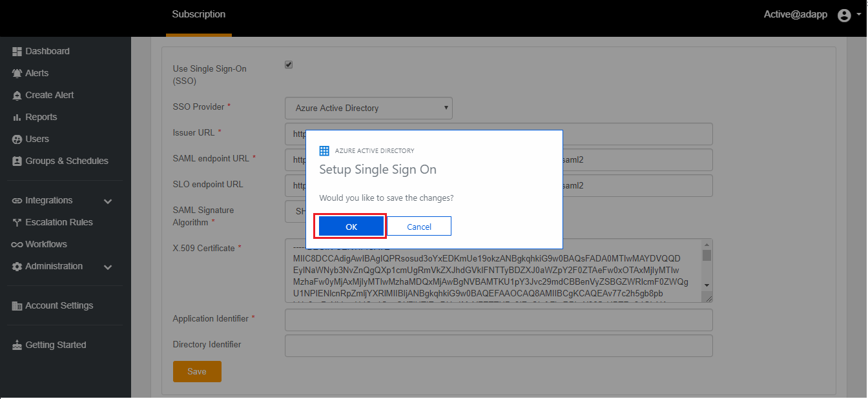The image size is (868, 399).
Task: Click the SLO endpoint URL field
Action: [499, 185]
